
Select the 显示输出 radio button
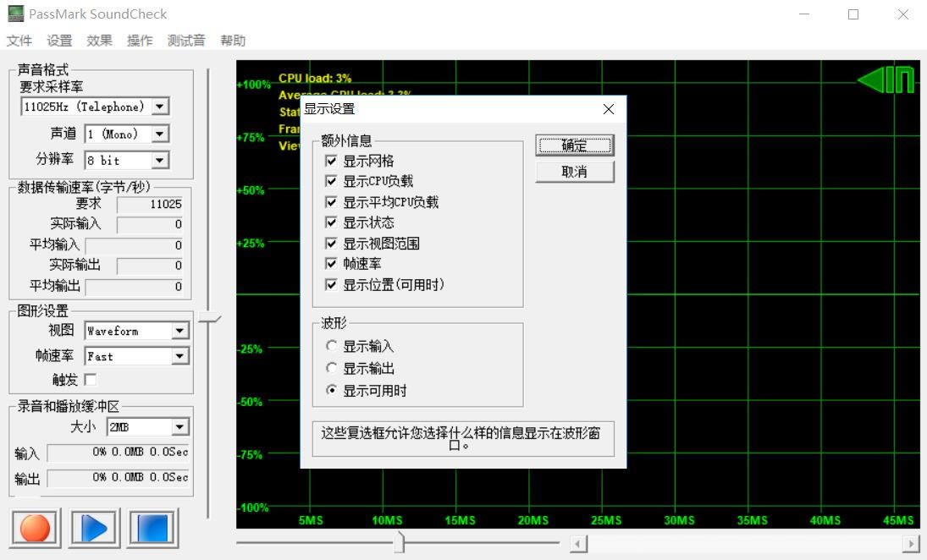tap(332, 368)
